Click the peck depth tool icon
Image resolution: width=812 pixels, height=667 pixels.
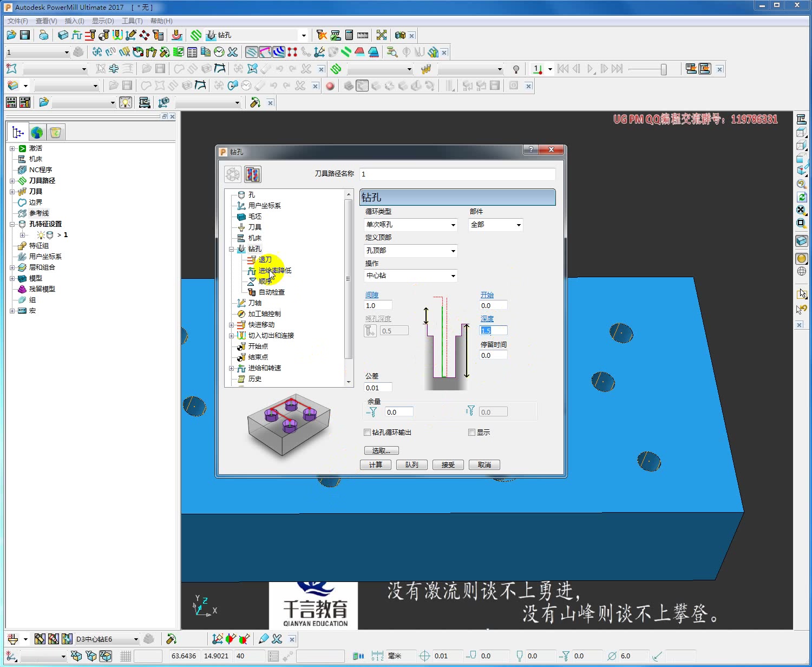(x=370, y=330)
